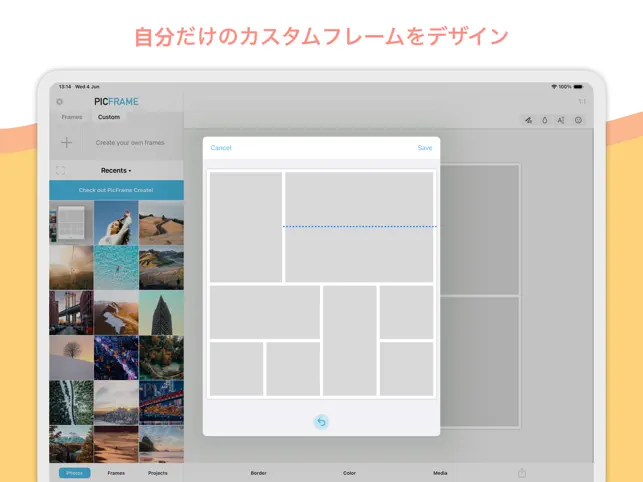
Task: Select the text label tool icon
Action: pyautogui.click(x=561, y=120)
